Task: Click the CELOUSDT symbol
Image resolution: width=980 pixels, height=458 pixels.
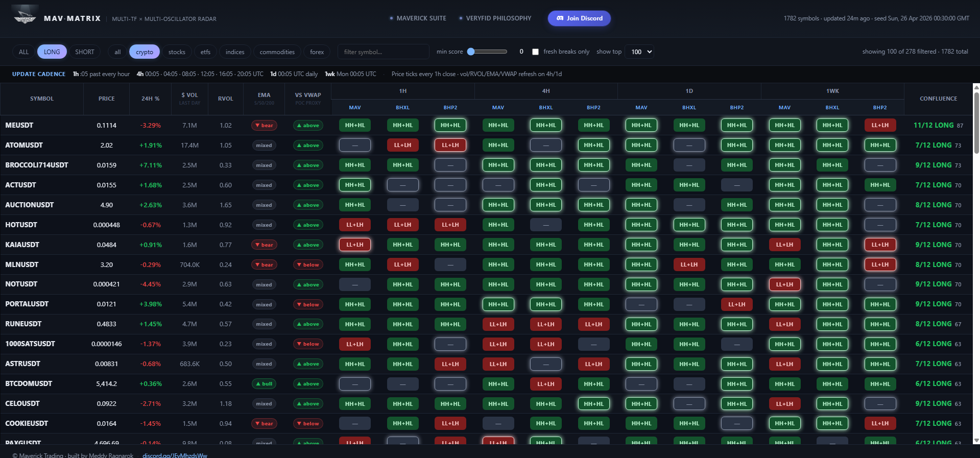Action: (x=22, y=403)
